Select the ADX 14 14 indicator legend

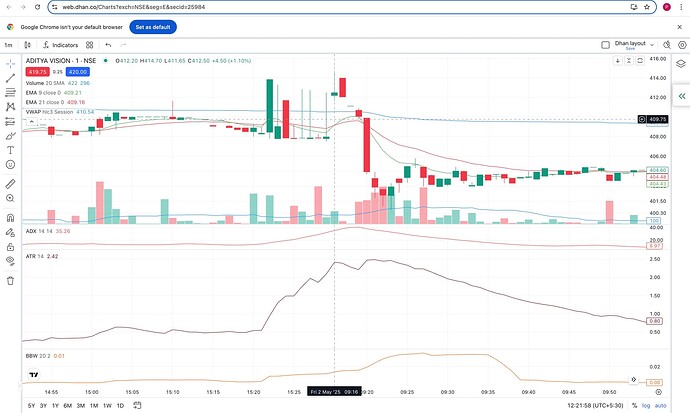coord(39,231)
